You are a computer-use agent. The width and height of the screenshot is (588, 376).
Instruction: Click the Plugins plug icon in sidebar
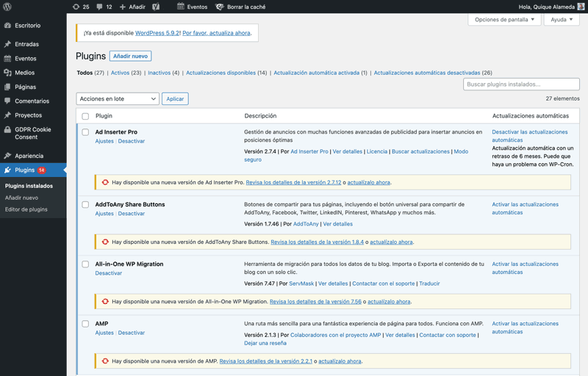point(7,170)
